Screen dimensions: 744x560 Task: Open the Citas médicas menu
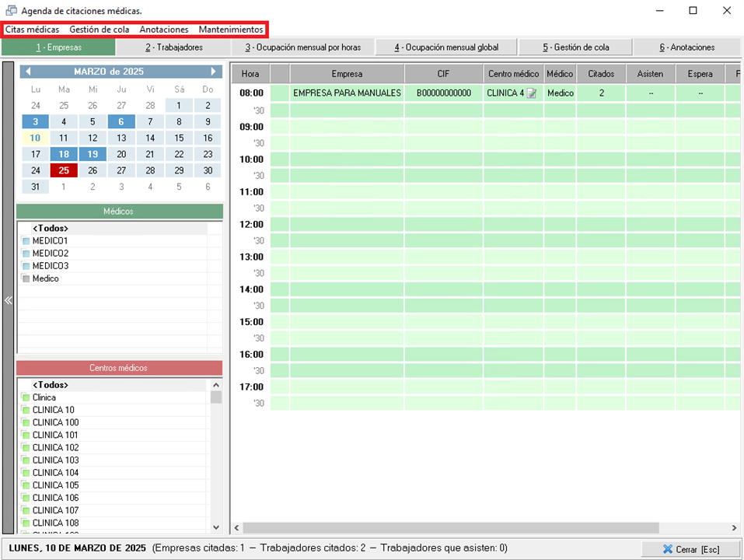(32, 30)
